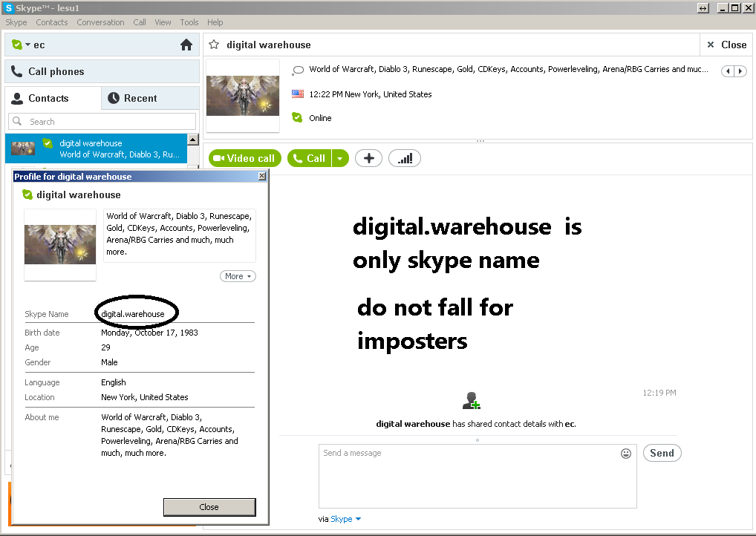Screen dimensions: 756x536
Task: Click the mood text in the profile dialog
Action: tap(180, 234)
